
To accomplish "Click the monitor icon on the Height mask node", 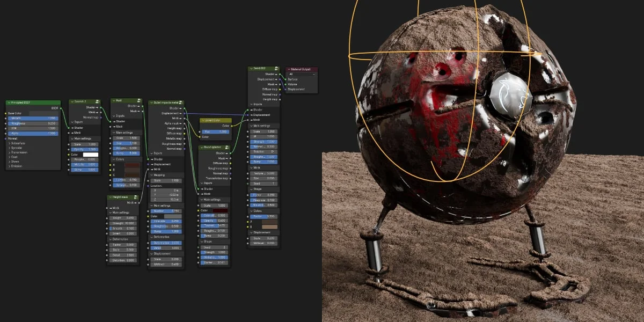I will tap(135, 197).
